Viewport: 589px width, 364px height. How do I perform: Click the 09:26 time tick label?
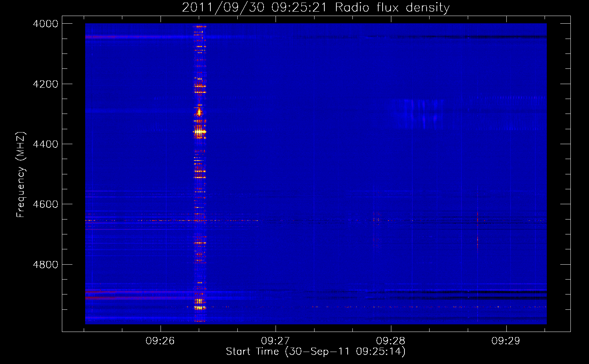tap(160, 341)
